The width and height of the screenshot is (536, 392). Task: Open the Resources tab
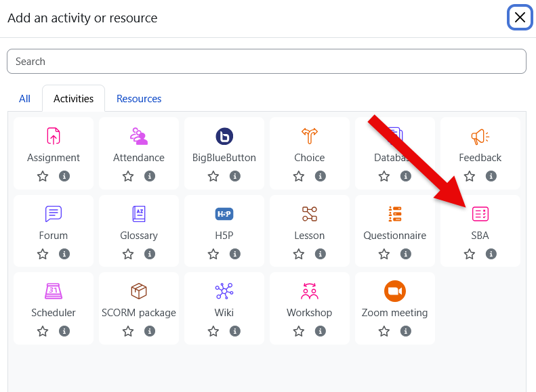click(x=139, y=99)
